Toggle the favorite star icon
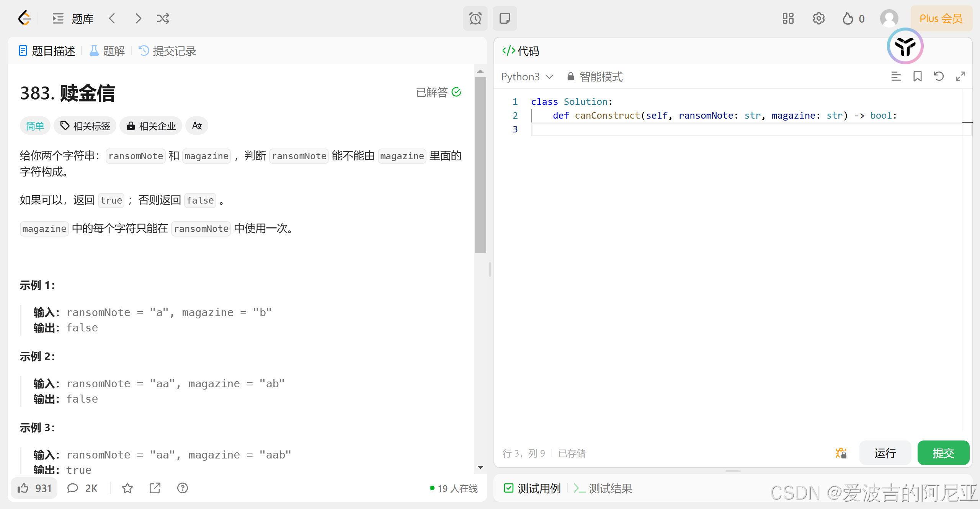 [x=127, y=488]
